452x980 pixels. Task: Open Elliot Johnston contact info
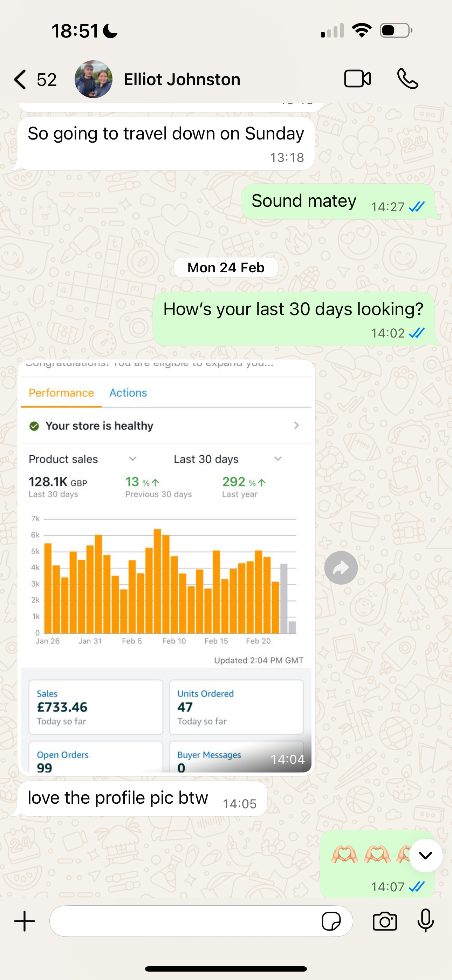tap(182, 80)
